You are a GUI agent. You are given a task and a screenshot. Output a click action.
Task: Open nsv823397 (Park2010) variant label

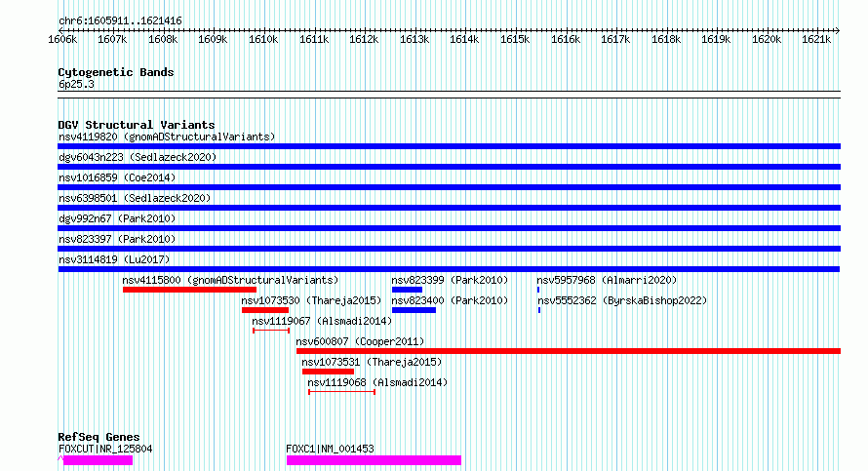click(117, 239)
